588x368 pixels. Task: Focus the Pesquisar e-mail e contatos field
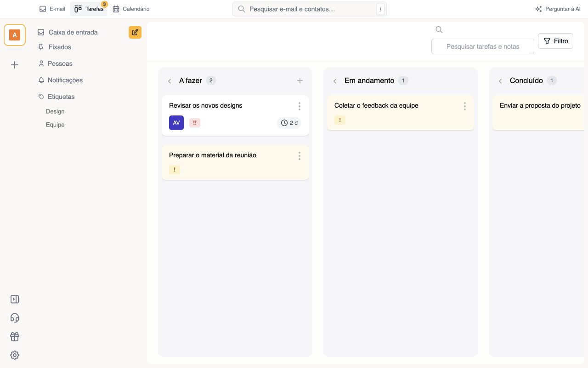coord(310,9)
